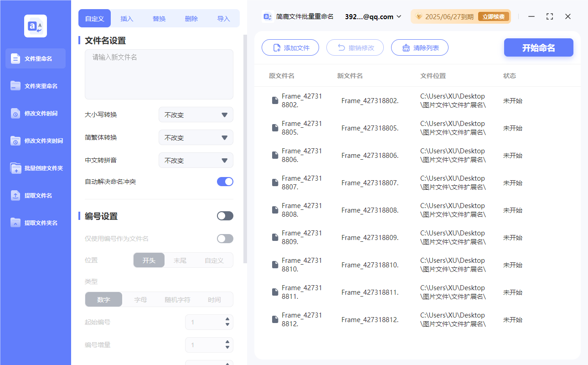Enable the 编号设置 switch
The width and height of the screenshot is (588, 365).
[225, 215]
